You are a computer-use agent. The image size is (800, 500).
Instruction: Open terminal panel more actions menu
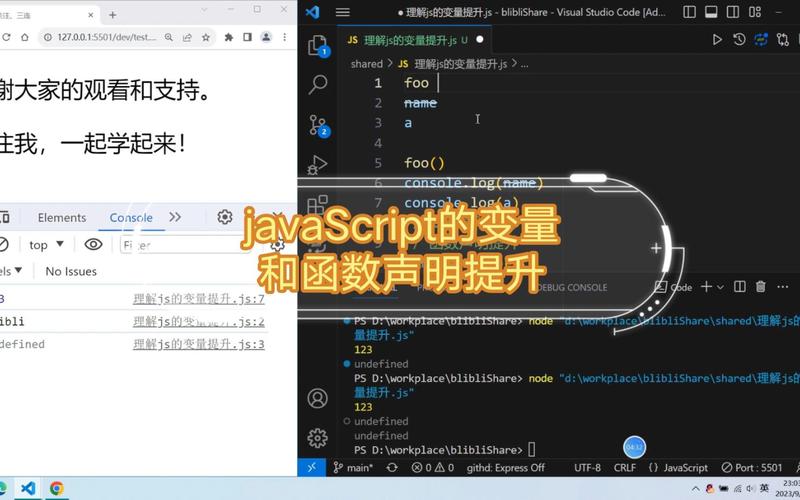[783, 287]
